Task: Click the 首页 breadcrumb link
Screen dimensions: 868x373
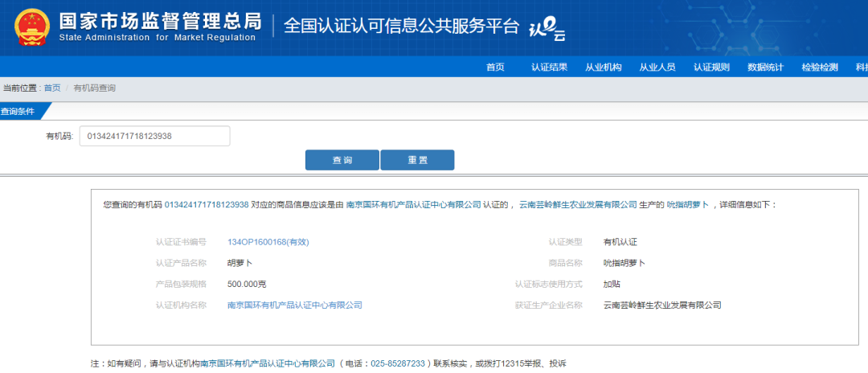Action: tap(52, 88)
